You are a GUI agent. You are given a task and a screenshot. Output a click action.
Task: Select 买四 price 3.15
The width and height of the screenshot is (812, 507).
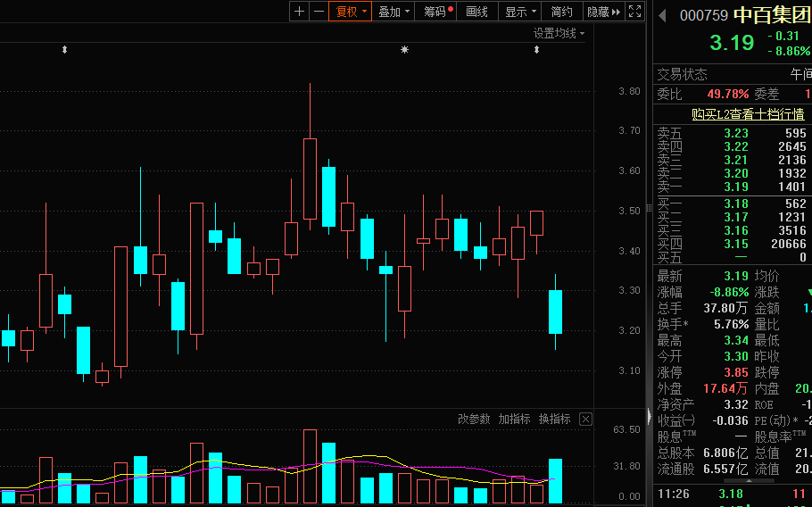tap(736, 244)
